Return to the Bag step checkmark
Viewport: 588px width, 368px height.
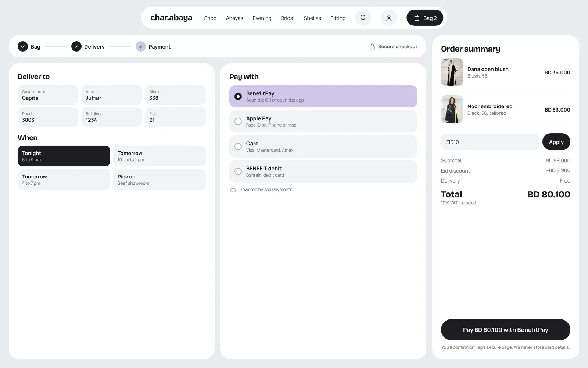click(23, 46)
